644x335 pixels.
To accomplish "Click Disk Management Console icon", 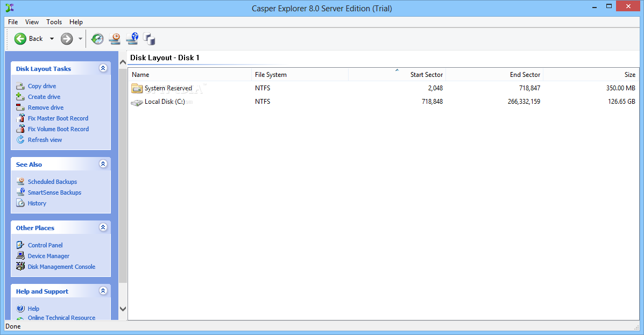I will 20,266.
